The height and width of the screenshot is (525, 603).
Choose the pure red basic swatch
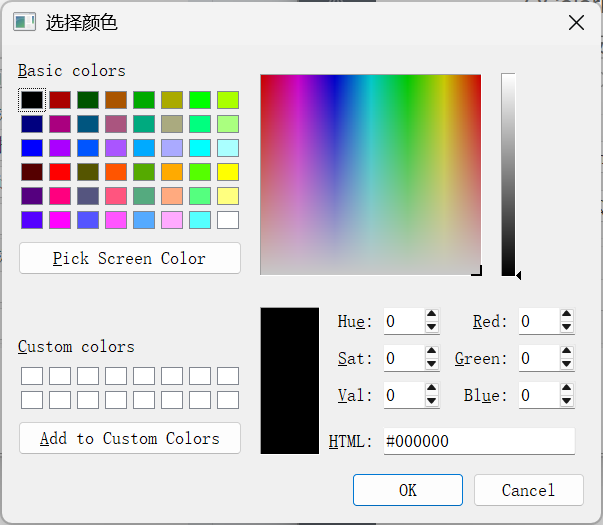pyautogui.click(x=60, y=172)
